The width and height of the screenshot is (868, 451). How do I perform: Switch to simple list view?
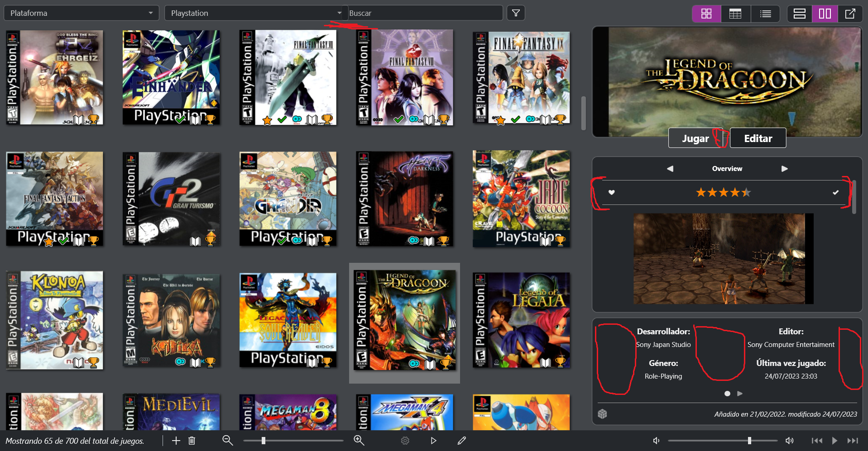coord(765,14)
